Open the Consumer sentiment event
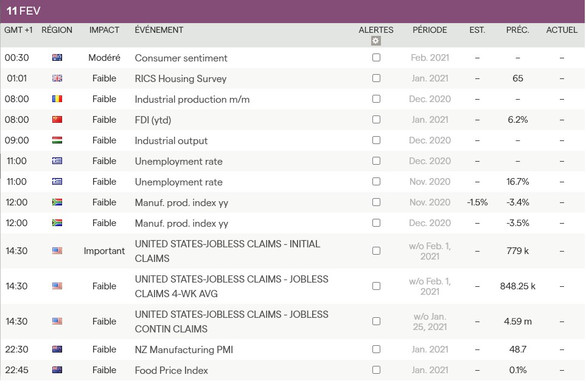The image size is (586, 392). tap(181, 58)
